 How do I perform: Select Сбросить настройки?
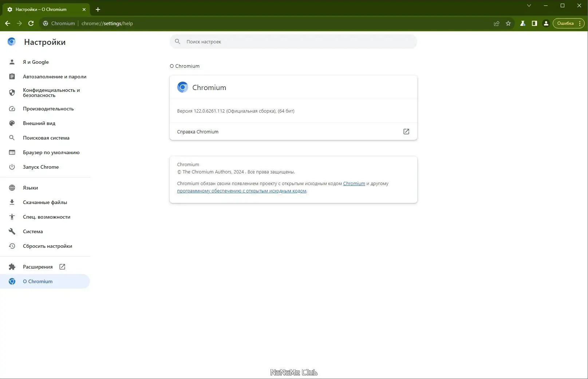point(45,246)
